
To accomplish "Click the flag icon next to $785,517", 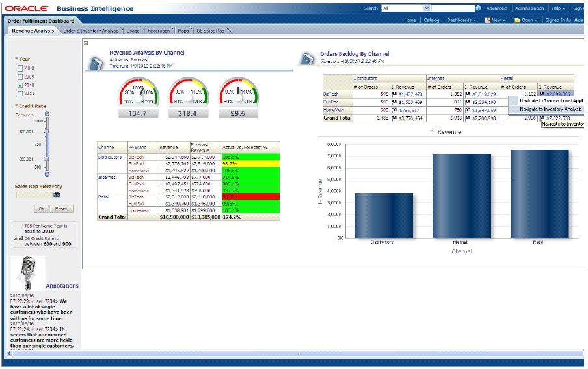I will pos(394,110).
